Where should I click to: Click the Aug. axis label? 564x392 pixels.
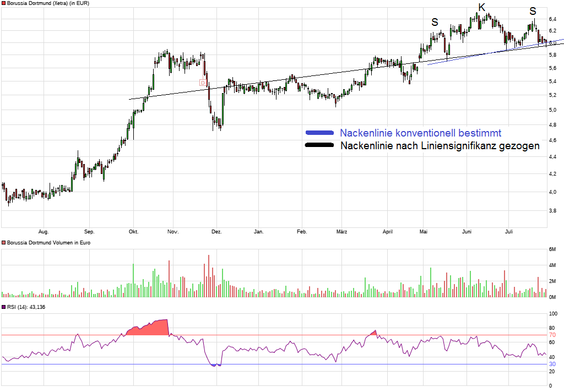click(44, 232)
